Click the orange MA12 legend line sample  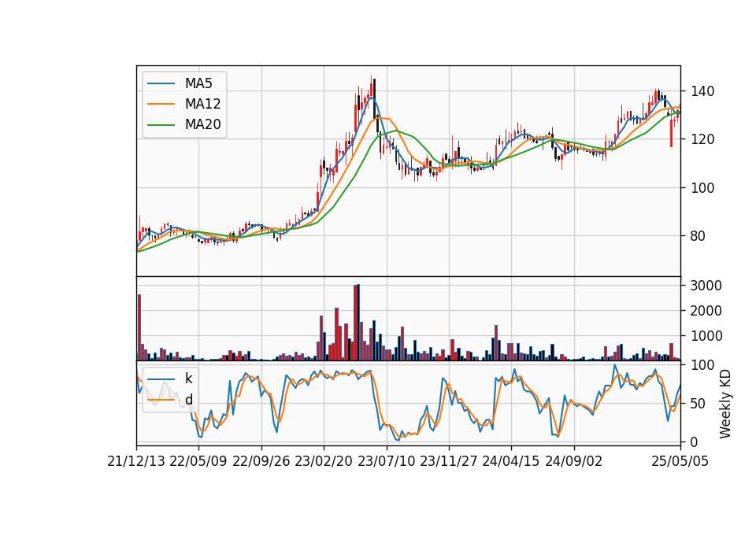(x=161, y=104)
